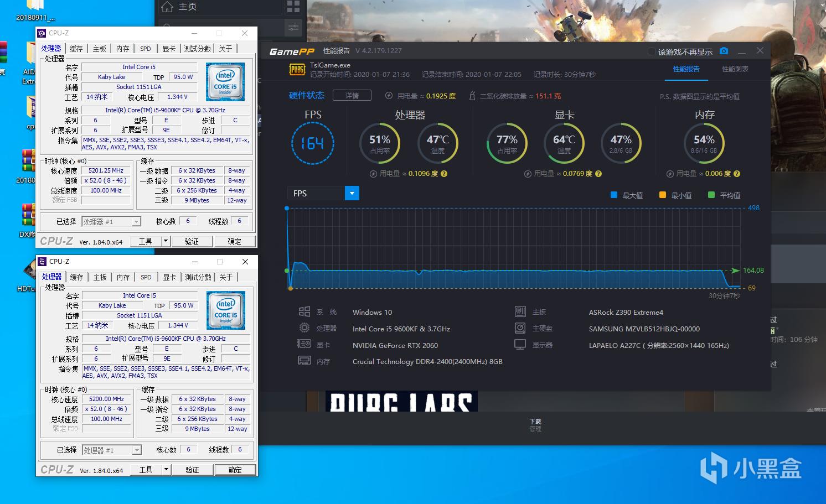Click core speed value 5201.25 MHz
The width and height of the screenshot is (826, 504).
pos(106,170)
